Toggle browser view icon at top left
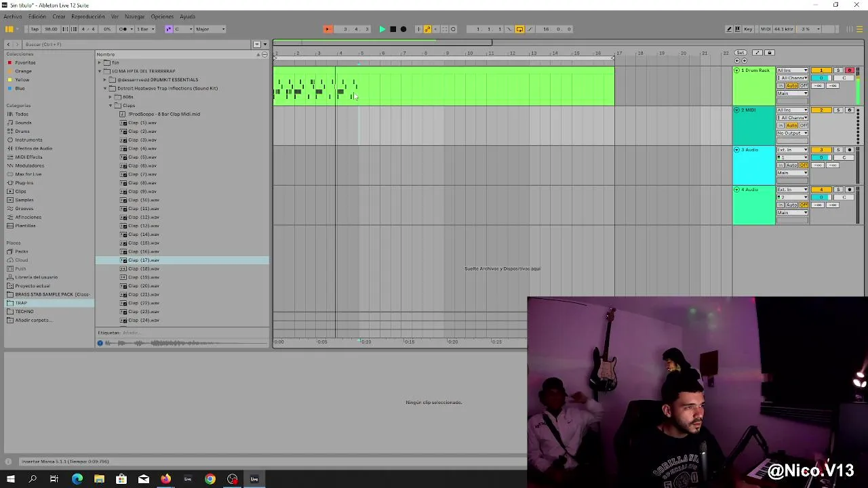The image size is (868, 488). 9,29
